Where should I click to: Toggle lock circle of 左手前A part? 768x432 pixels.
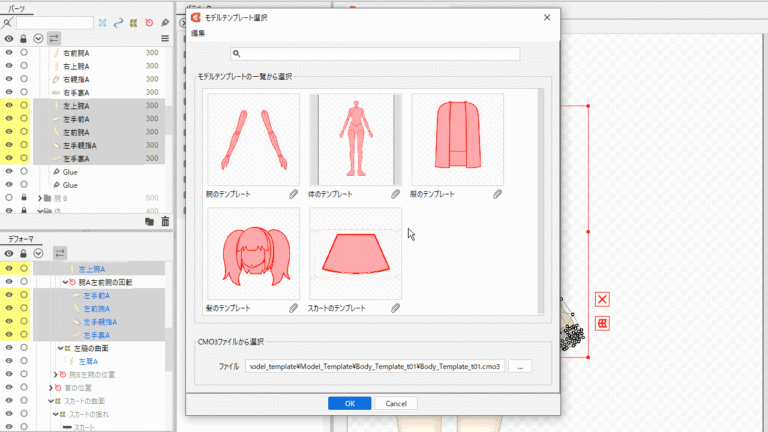tap(24, 119)
